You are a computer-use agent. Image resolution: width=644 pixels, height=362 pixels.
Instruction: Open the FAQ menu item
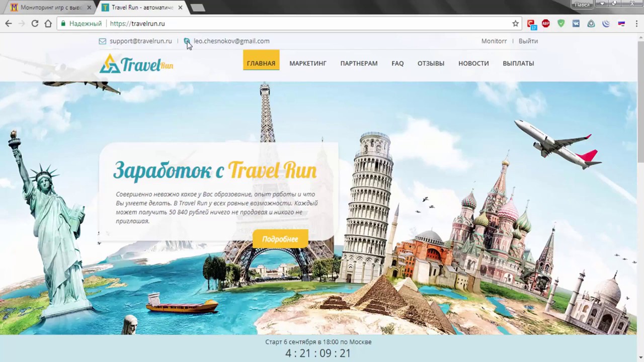[x=397, y=63]
